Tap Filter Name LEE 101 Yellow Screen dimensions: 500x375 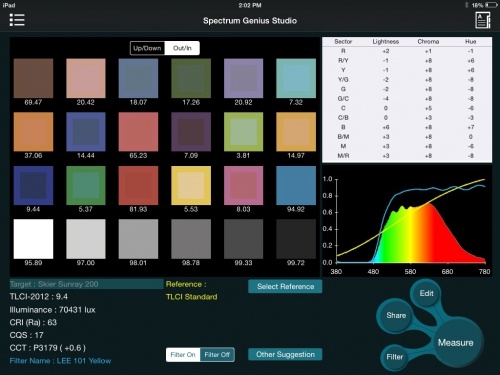60,361
